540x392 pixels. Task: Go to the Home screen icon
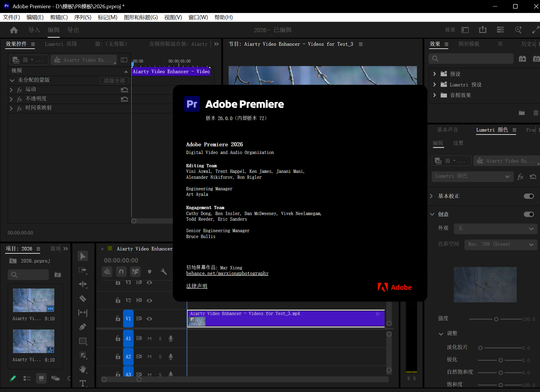[14, 30]
